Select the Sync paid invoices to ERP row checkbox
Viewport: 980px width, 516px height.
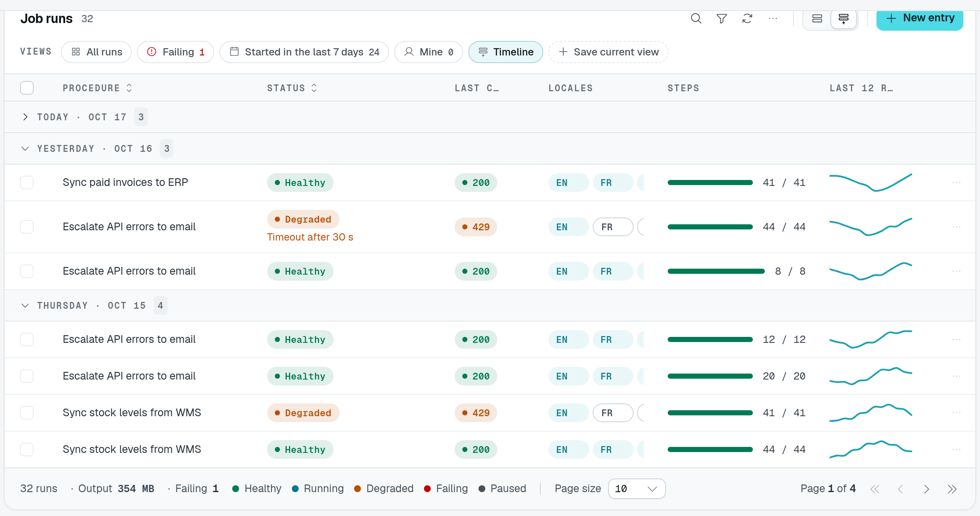[27, 183]
